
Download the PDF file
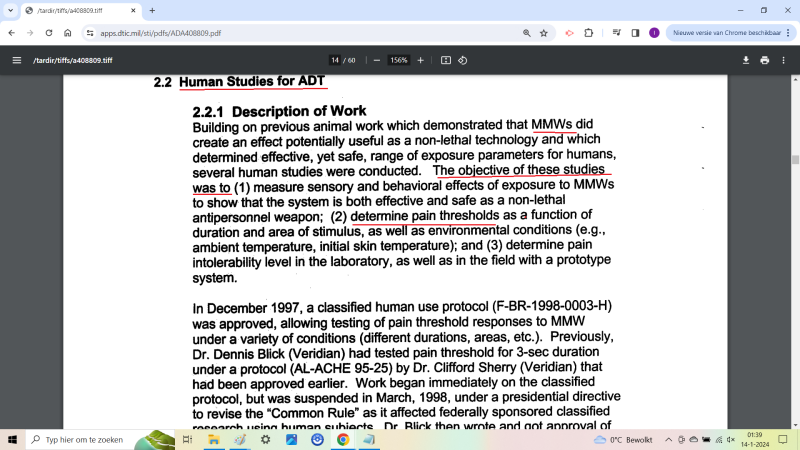pos(745,60)
